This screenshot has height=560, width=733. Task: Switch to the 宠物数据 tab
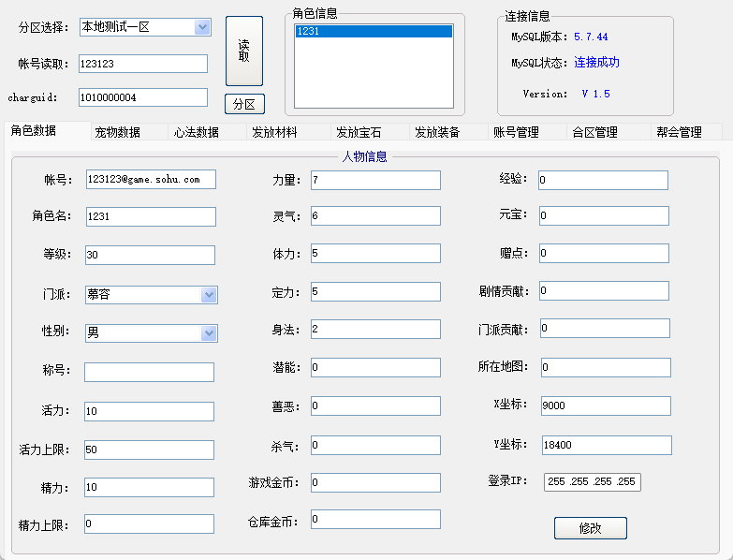(x=118, y=133)
